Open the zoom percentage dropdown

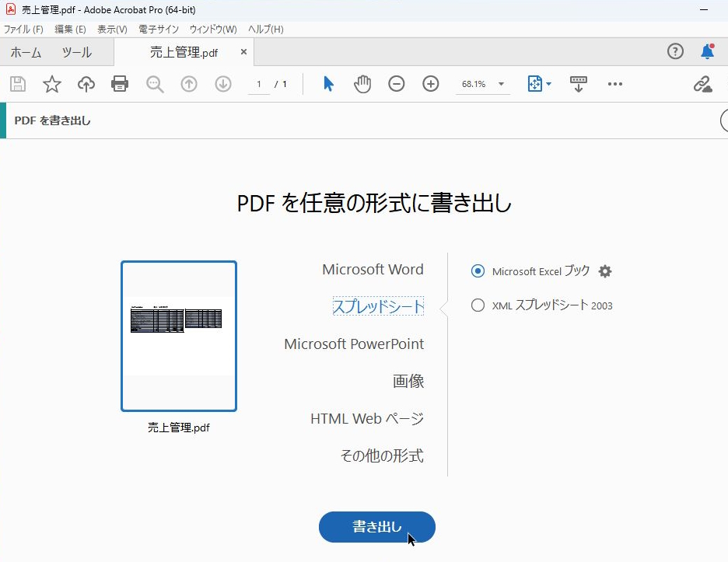(x=501, y=84)
